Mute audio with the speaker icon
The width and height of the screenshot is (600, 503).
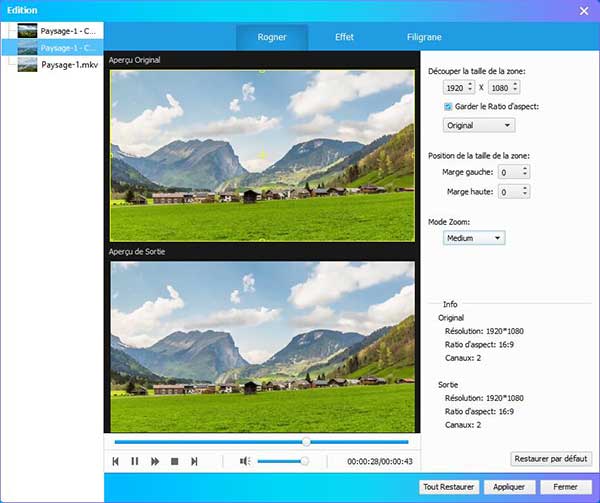(244, 461)
